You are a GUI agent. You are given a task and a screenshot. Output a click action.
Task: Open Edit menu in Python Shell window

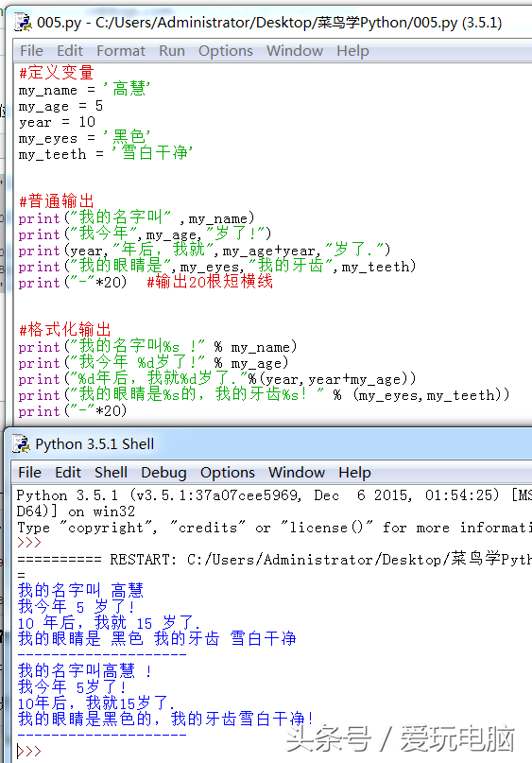[x=68, y=472]
